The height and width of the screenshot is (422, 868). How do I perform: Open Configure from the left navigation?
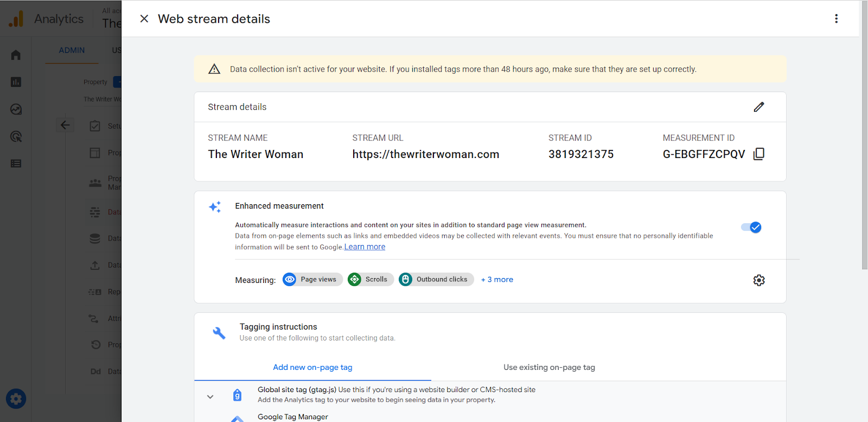click(x=16, y=163)
